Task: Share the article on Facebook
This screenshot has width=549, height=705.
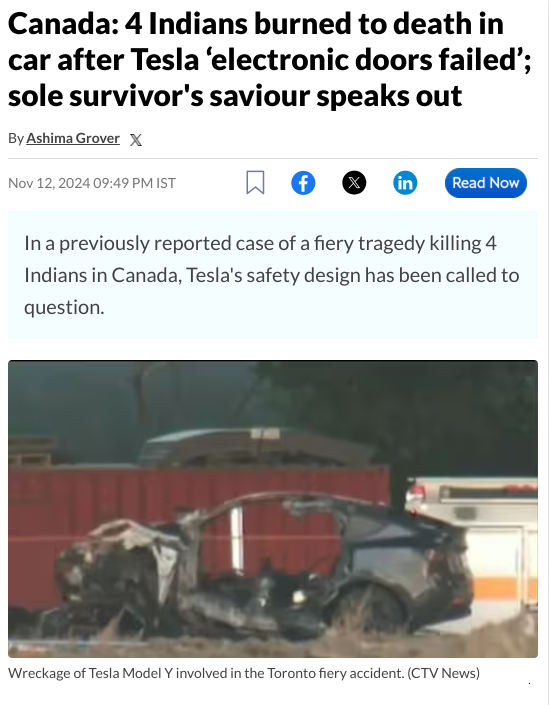Action: pos(303,183)
